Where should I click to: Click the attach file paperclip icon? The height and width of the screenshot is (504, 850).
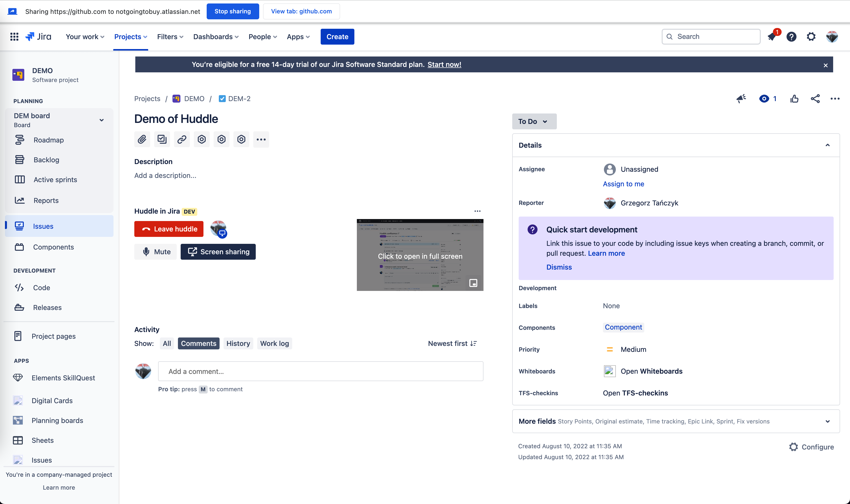[x=142, y=139]
